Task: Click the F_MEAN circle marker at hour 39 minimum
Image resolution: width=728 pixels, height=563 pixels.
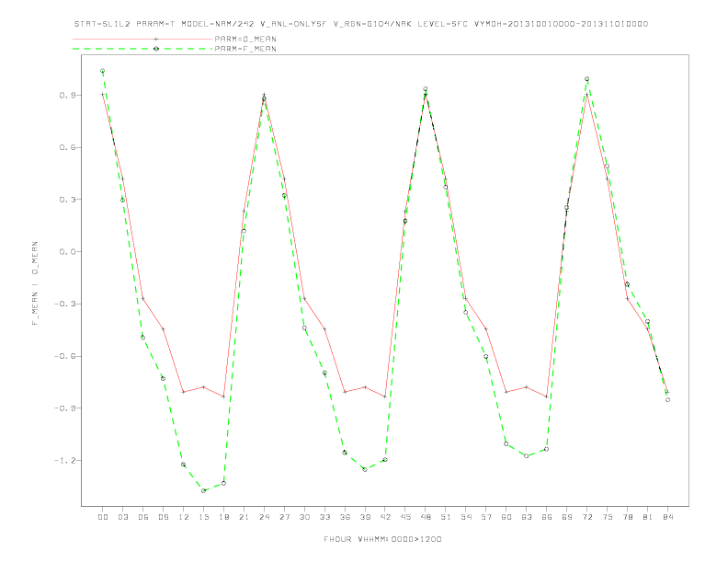Action: [365, 470]
